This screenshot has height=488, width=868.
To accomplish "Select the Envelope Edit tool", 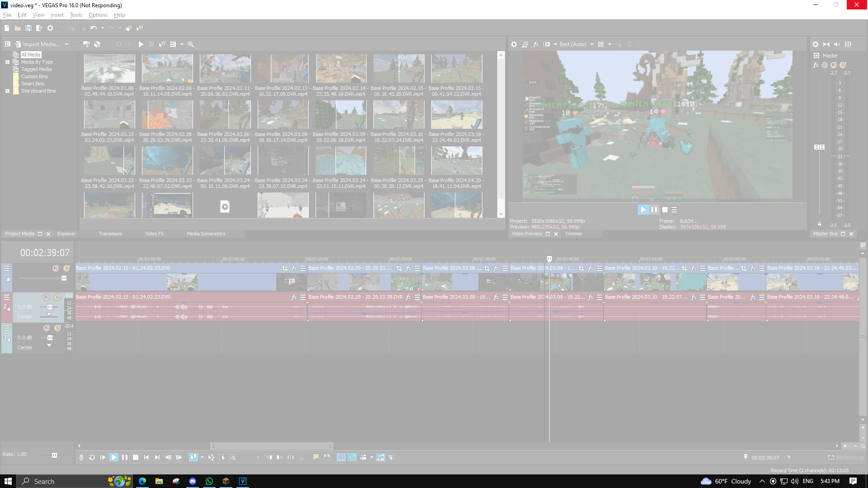I will pos(211,457).
